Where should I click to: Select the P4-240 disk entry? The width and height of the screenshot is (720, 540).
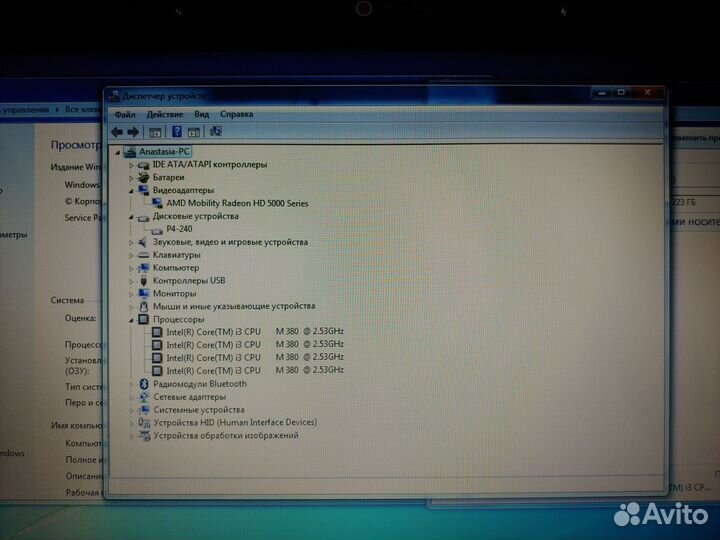click(179, 229)
